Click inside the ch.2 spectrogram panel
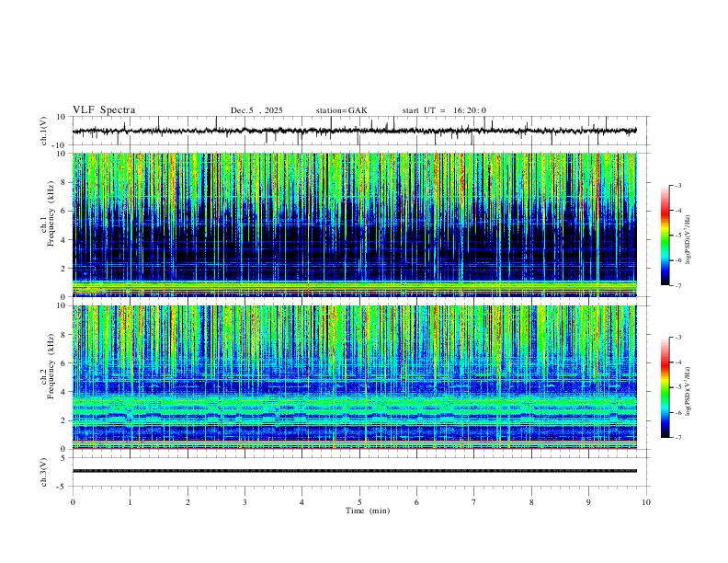 pos(354,377)
